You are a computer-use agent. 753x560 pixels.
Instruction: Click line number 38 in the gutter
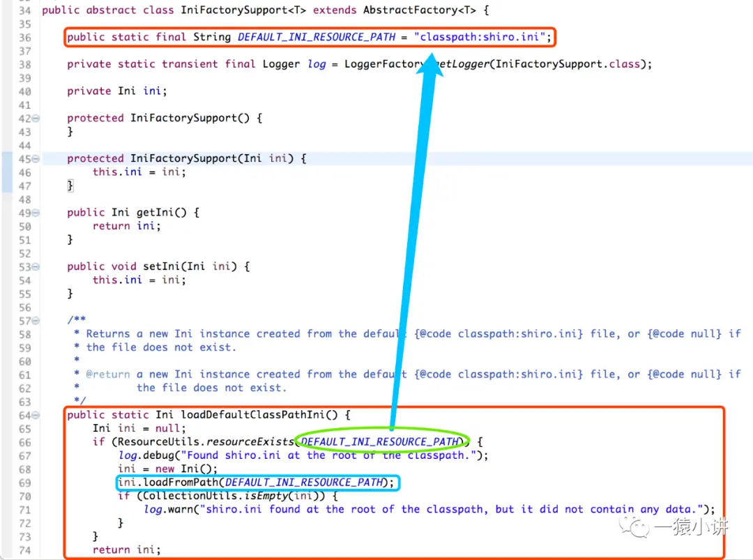point(25,64)
